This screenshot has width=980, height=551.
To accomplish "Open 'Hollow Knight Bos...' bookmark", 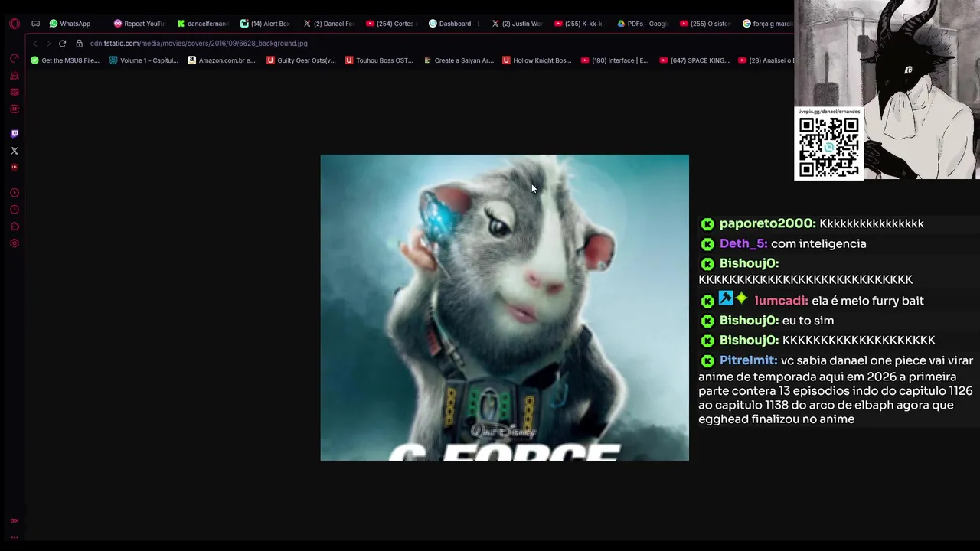I will pos(537,60).
